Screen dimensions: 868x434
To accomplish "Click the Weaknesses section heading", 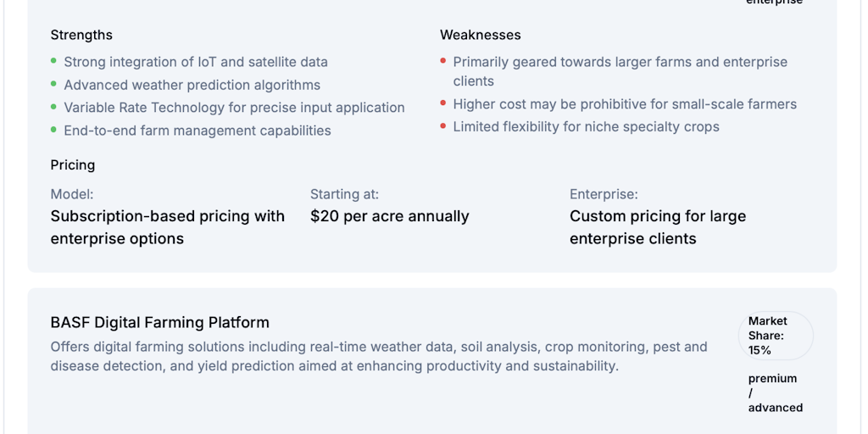I will (480, 35).
